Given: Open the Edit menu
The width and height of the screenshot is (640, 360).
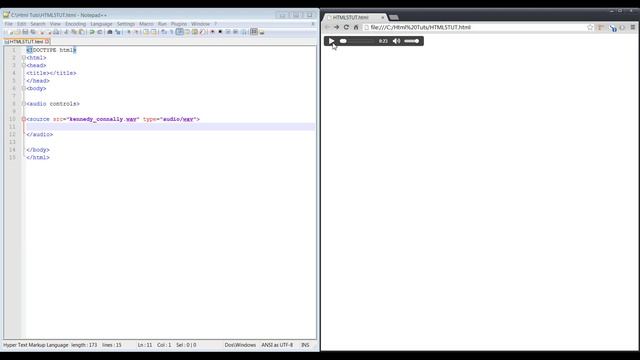Looking at the screenshot, I should point(21,24).
